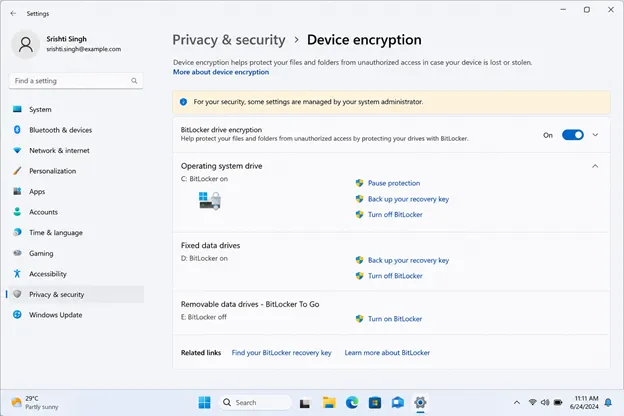Open the Windows Start menu
Screen dimensions: 624x416
pyautogui.click(x=205, y=402)
